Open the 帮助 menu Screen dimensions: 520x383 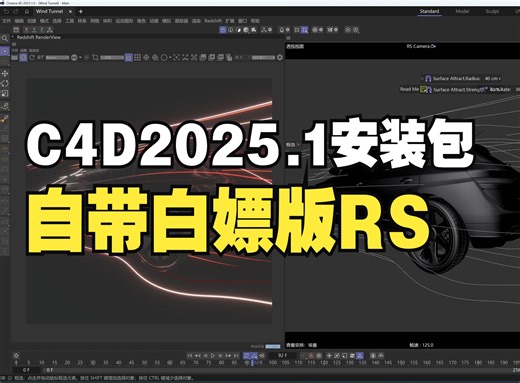tap(255, 21)
